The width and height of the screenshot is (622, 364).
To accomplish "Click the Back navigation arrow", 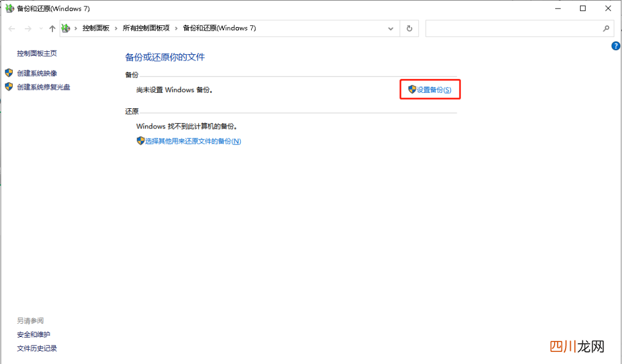I will (12, 29).
